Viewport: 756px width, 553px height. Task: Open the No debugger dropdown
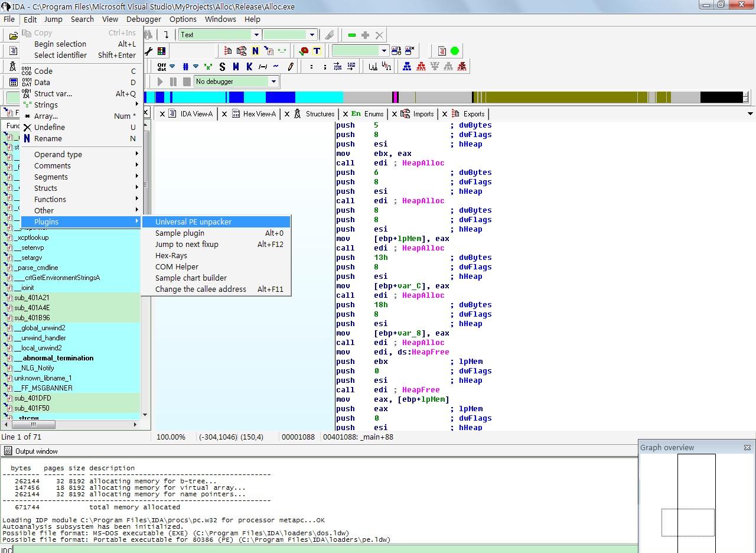tap(273, 82)
